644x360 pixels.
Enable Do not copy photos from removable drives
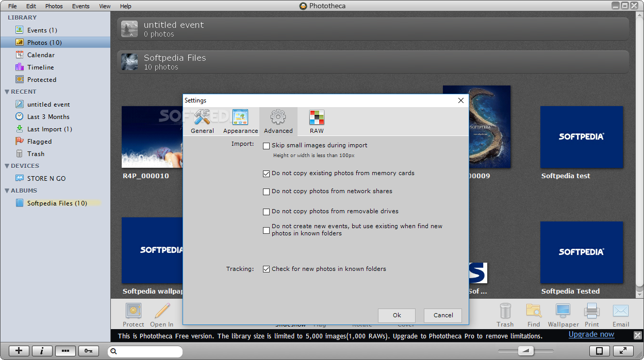pos(266,212)
